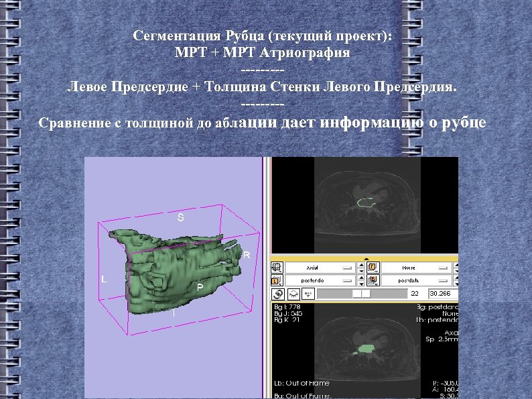Screen dimensions: 532x399
Task: Click the label layer (L) icon
Action: [277, 281]
